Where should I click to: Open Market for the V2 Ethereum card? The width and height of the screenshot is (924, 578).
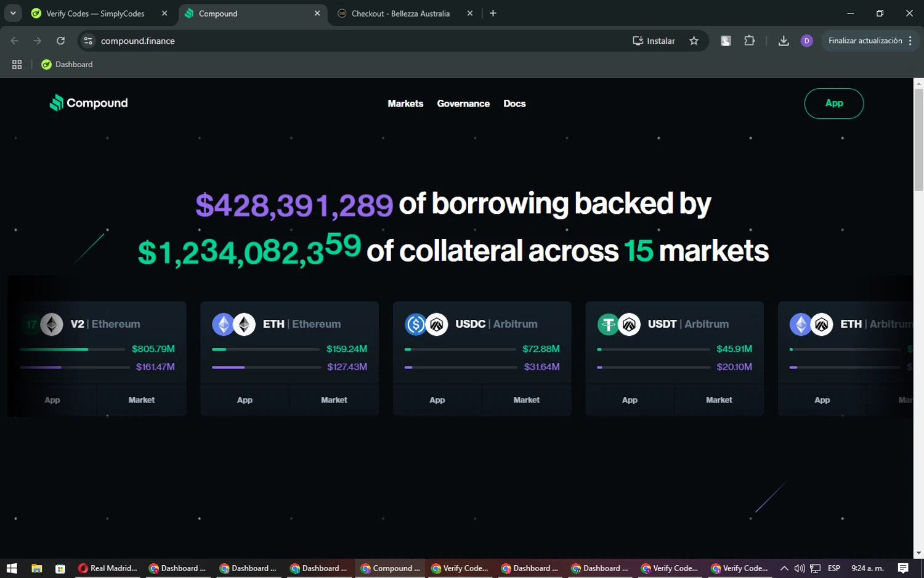[142, 400]
